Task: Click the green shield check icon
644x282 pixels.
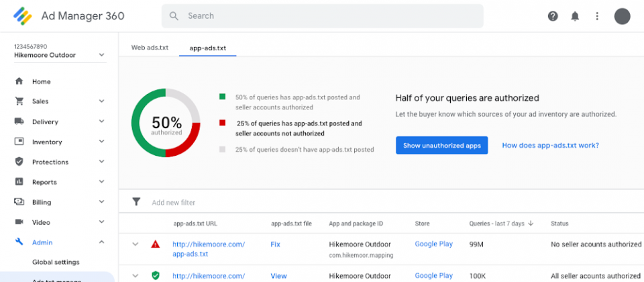Action: pyautogui.click(x=155, y=275)
